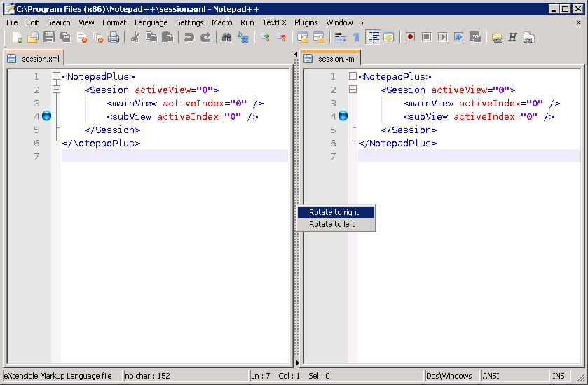Click the Zoom in magnifier icon
The width and height of the screenshot is (588, 385).
(265, 37)
